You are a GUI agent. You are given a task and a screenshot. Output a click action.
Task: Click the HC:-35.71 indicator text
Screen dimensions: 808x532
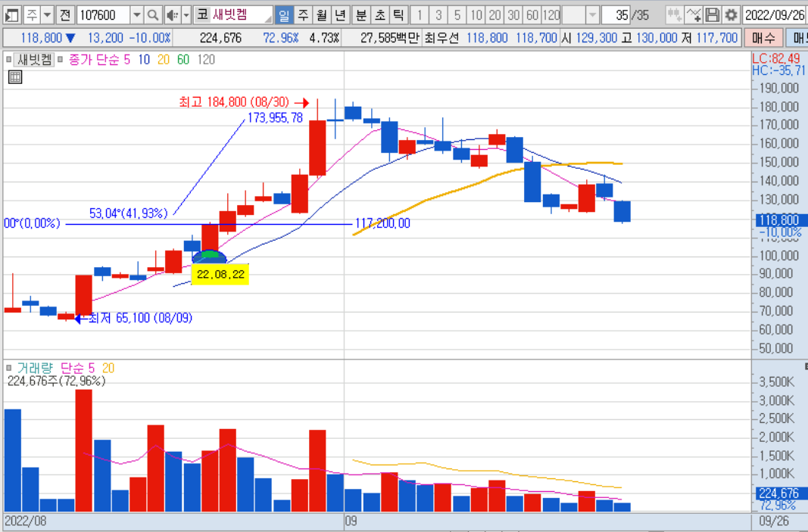point(778,70)
